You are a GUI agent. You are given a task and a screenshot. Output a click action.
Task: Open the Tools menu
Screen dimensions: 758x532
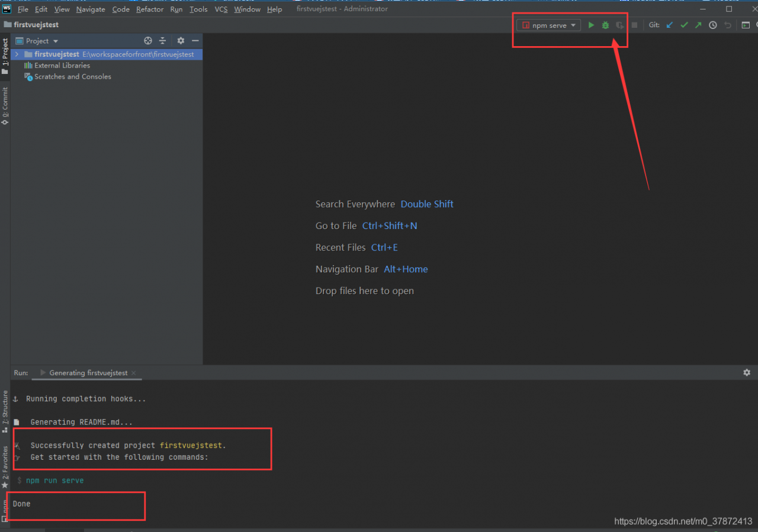point(198,9)
